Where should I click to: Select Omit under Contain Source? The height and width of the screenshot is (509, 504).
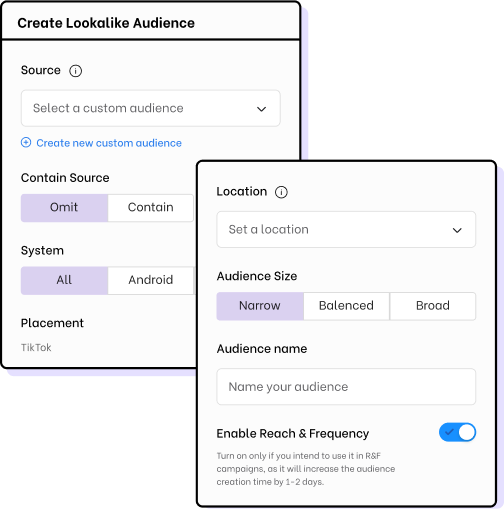click(64, 208)
